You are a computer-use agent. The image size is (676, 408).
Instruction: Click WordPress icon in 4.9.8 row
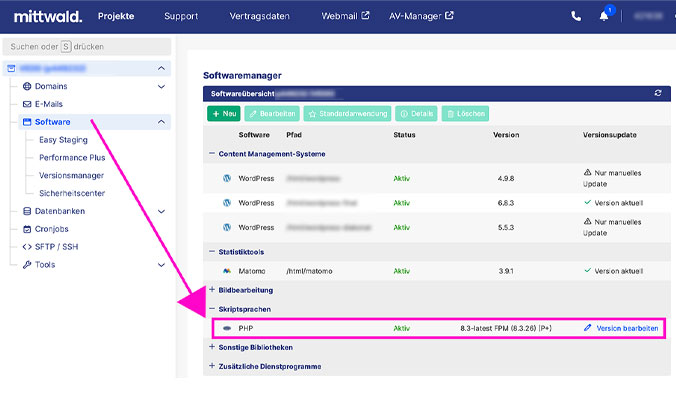(x=227, y=178)
